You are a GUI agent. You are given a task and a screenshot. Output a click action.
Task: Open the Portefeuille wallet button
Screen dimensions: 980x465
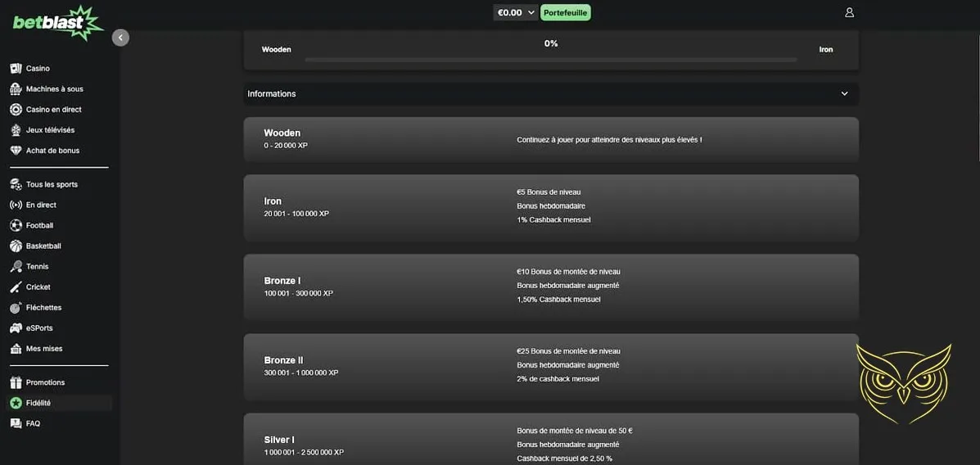tap(566, 12)
